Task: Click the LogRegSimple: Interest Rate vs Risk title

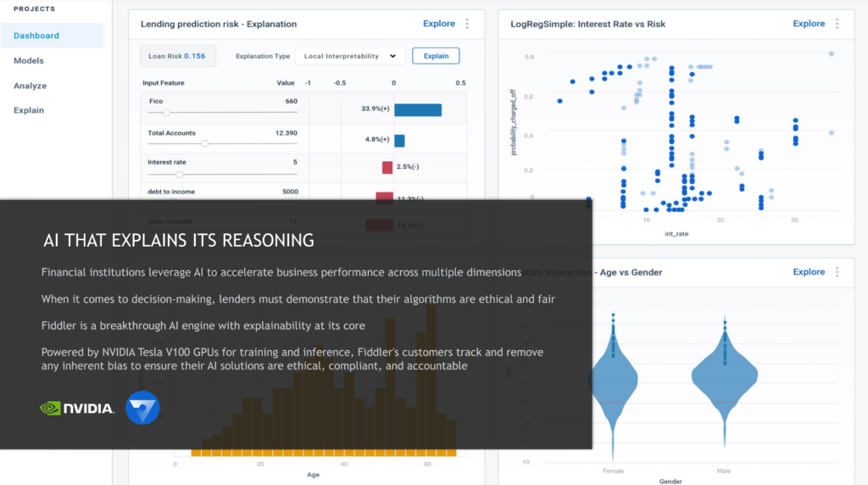Action: pyautogui.click(x=588, y=24)
